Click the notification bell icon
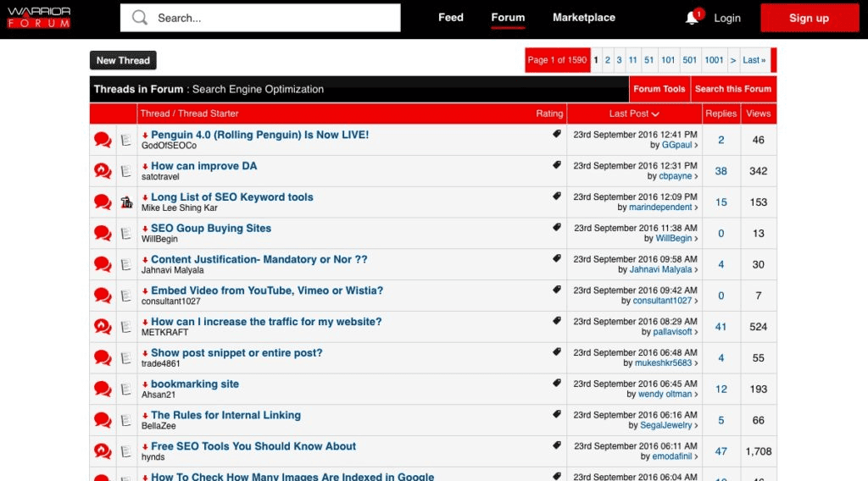 click(693, 18)
